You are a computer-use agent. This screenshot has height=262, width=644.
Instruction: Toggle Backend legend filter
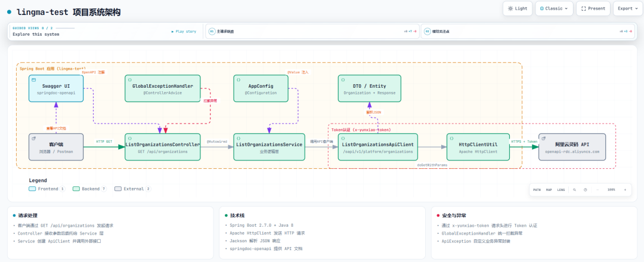[89, 189]
